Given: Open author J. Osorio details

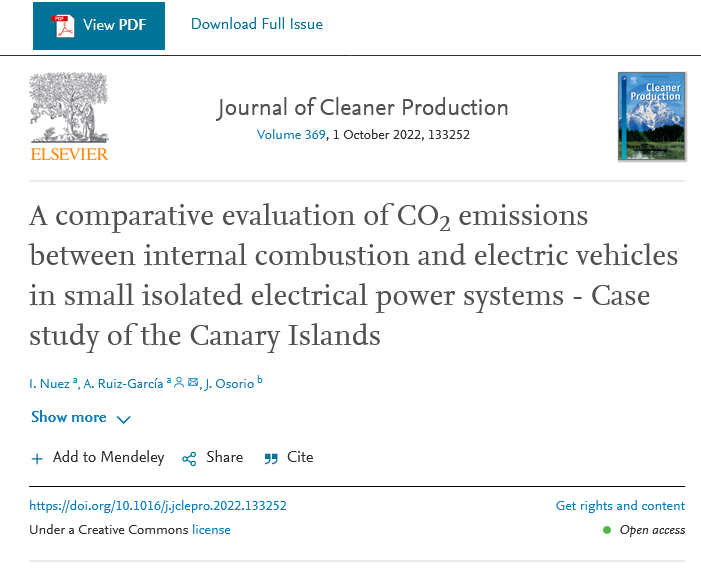Looking at the screenshot, I should click(x=229, y=385).
